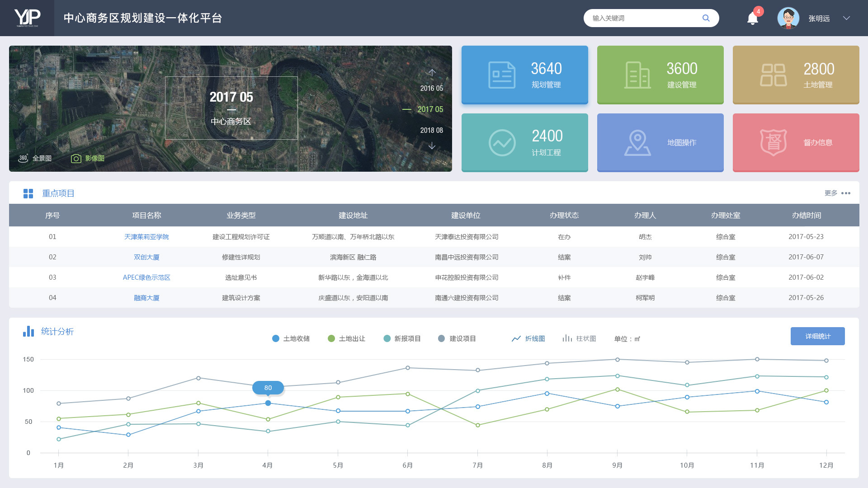Sort by 办理状态 column header
The width and height of the screenshot is (868, 488).
564,216
